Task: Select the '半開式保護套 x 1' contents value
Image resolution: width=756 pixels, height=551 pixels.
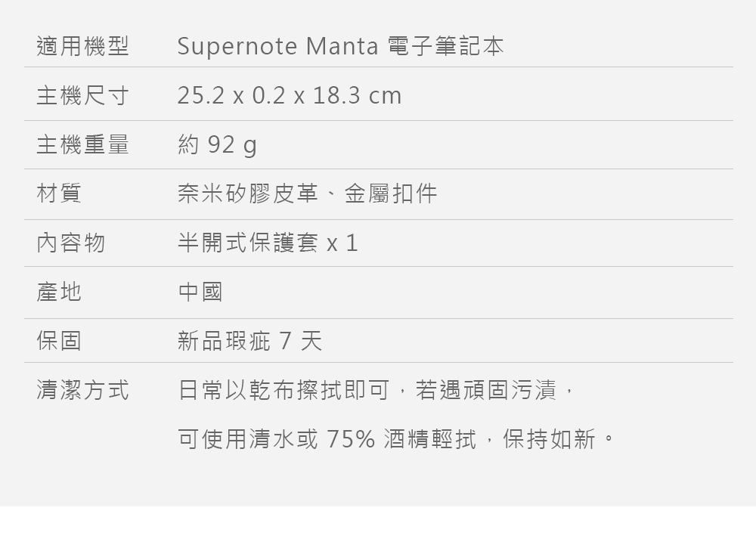Action: (268, 243)
